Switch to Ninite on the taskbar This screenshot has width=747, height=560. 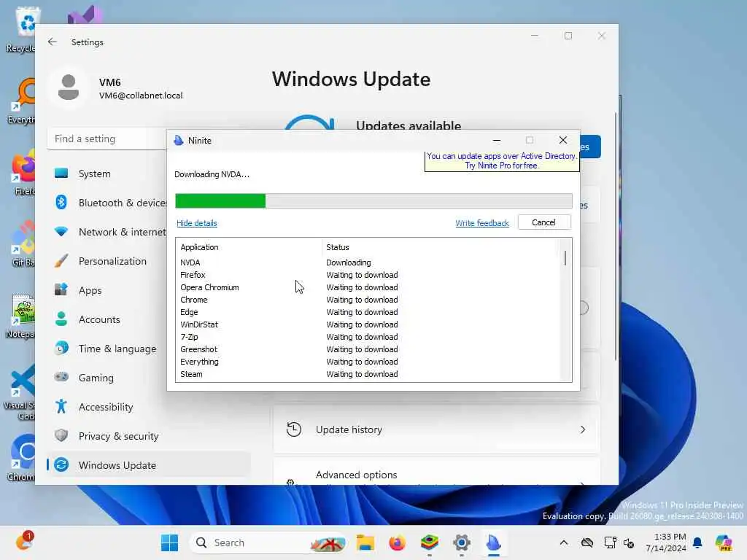click(494, 542)
